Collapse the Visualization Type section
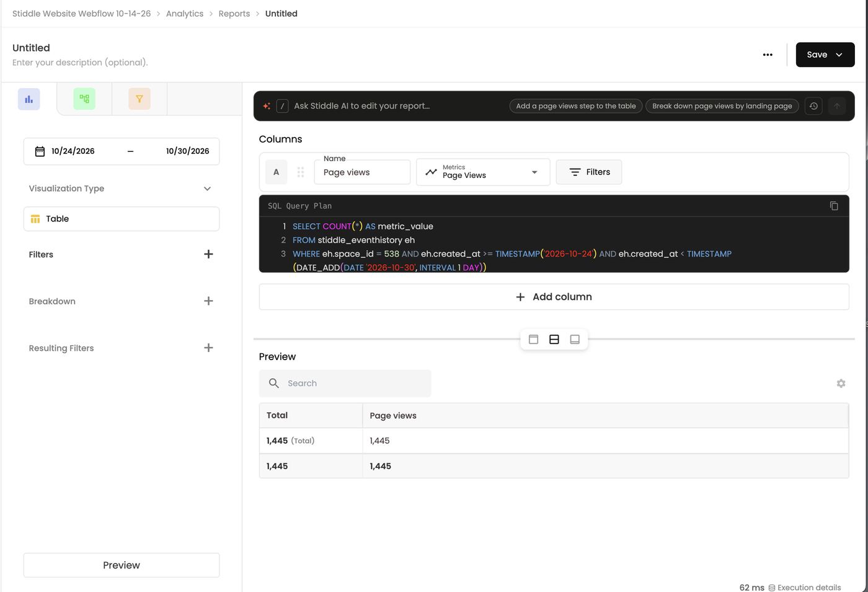Viewport: 868px width, 592px height. pos(207,188)
